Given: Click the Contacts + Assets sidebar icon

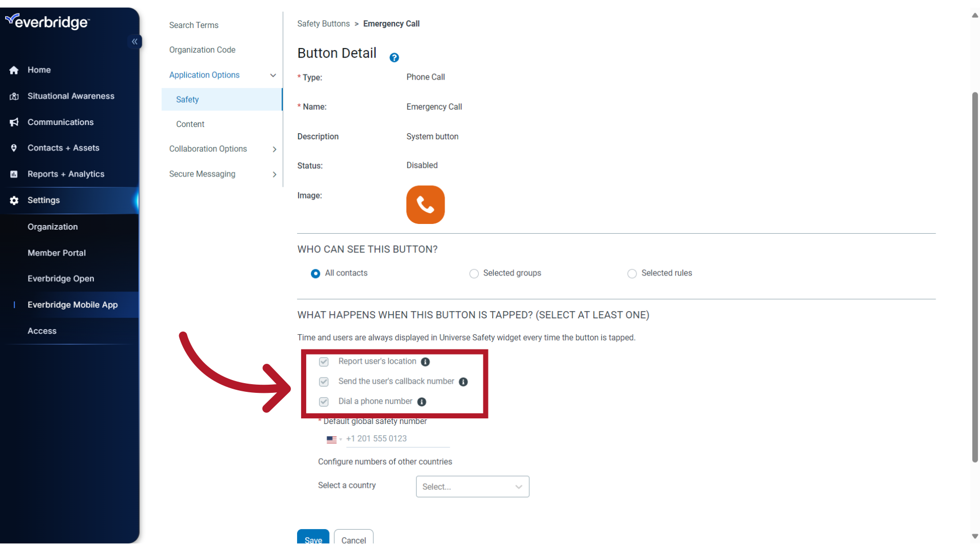Looking at the screenshot, I should (x=14, y=147).
